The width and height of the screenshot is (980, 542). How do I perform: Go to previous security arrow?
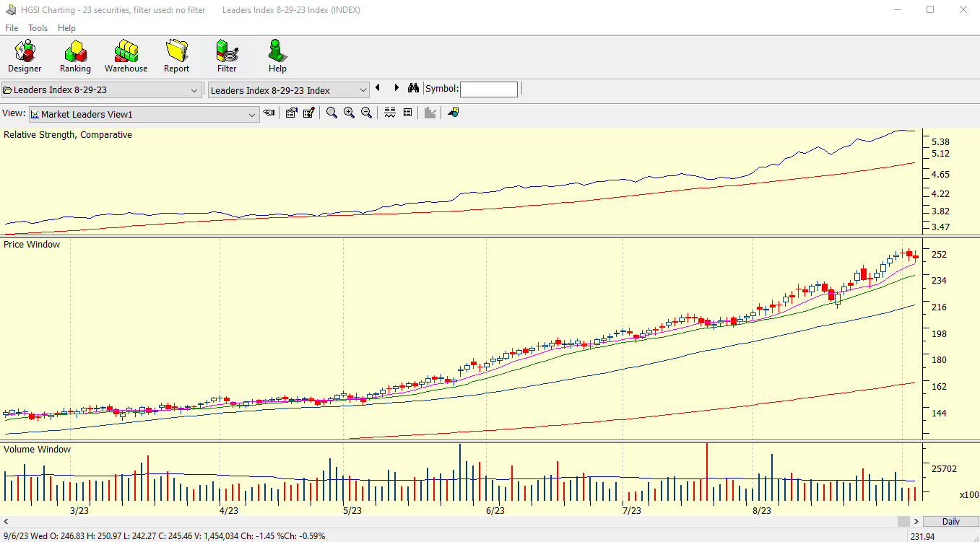pos(378,88)
